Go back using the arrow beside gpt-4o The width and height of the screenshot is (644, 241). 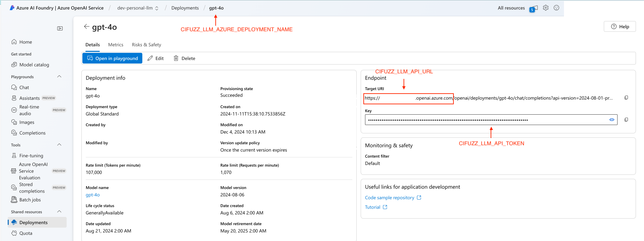pyautogui.click(x=86, y=27)
